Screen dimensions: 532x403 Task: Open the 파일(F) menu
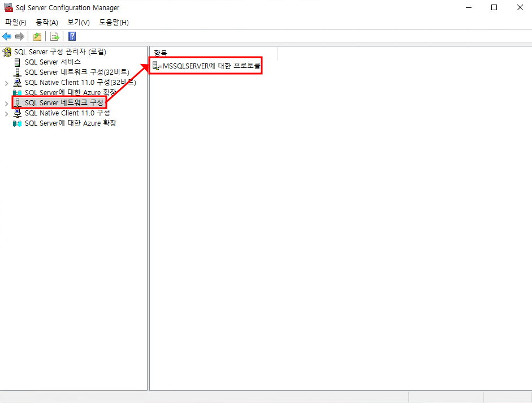point(16,23)
